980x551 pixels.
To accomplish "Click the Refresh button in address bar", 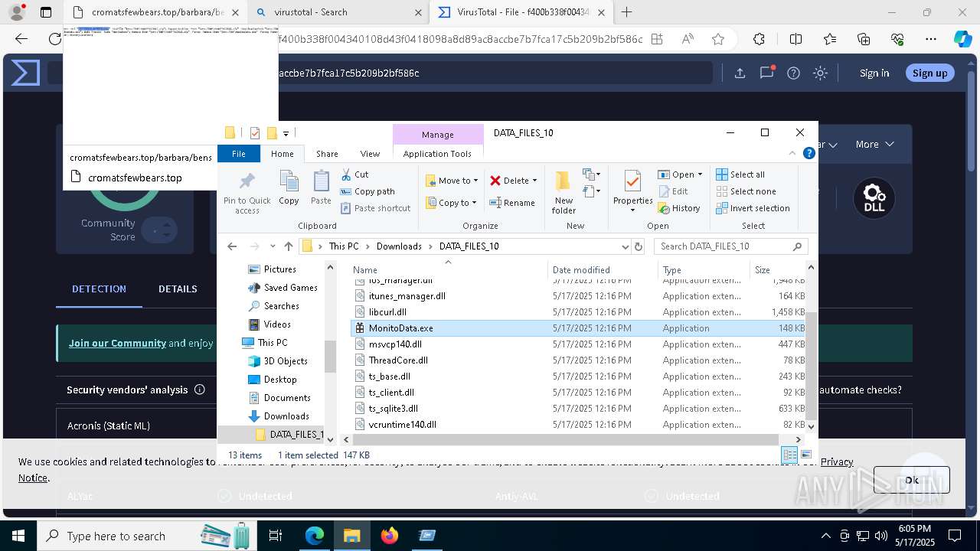I will point(639,246).
